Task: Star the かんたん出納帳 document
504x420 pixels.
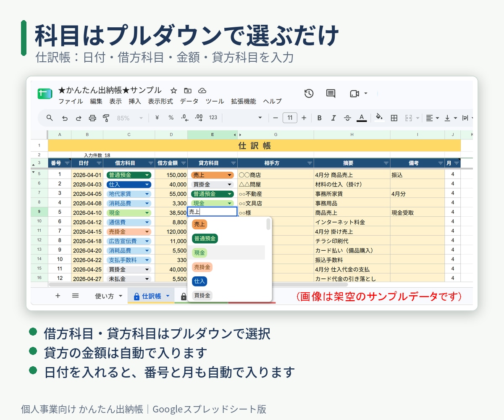Action: [174, 90]
